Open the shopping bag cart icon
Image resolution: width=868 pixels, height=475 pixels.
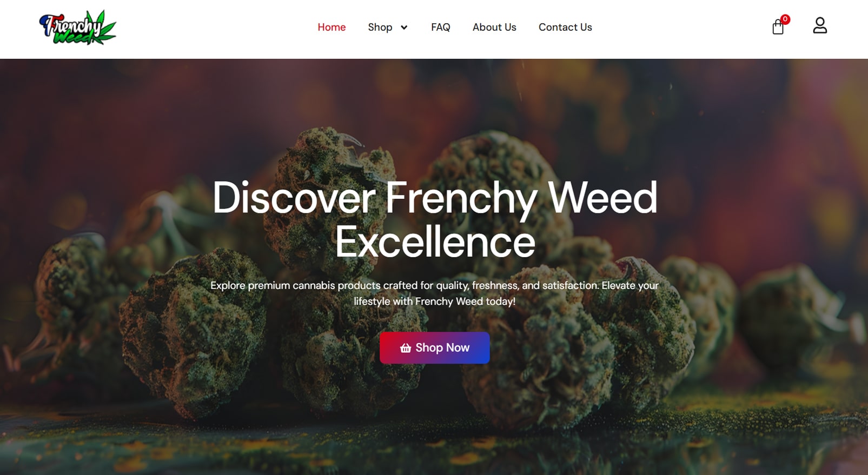click(x=778, y=27)
